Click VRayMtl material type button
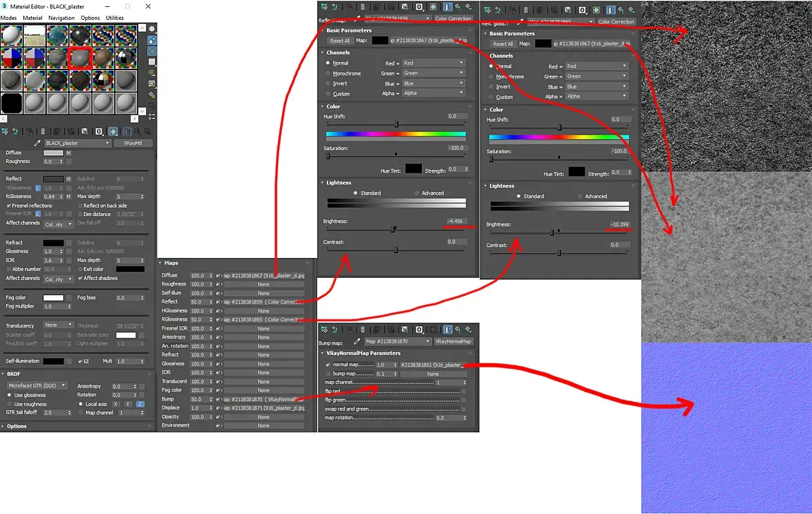This screenshot has width=812, height=514. pyautogui.click(x=133, y=143)
